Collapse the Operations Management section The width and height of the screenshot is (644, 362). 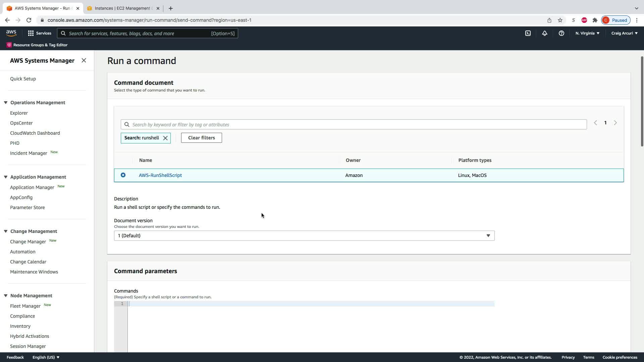click(6, 103)
